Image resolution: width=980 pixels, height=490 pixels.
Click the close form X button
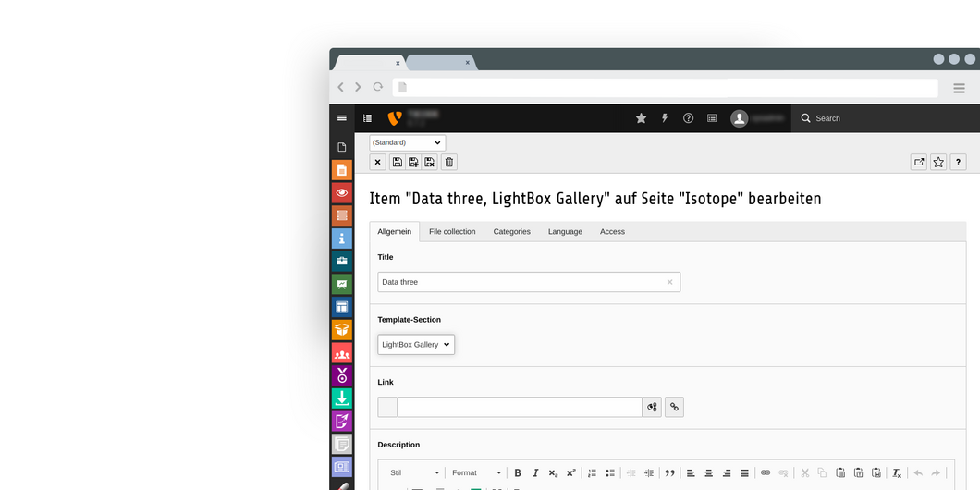377,163
